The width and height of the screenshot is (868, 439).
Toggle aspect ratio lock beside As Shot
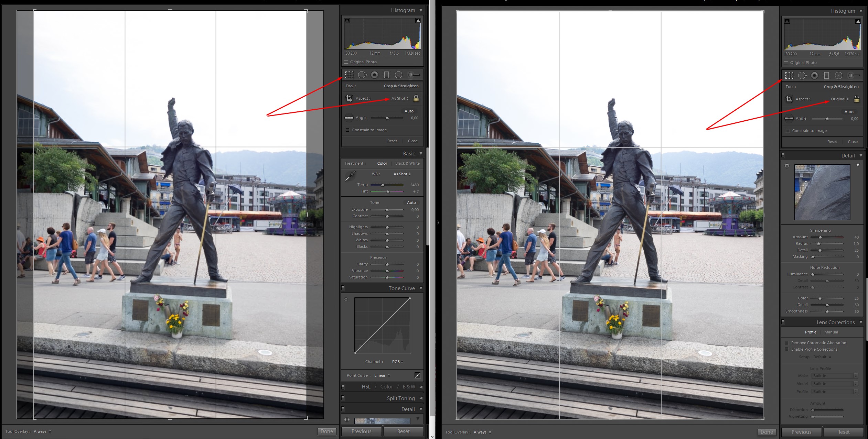click(416, 98)
